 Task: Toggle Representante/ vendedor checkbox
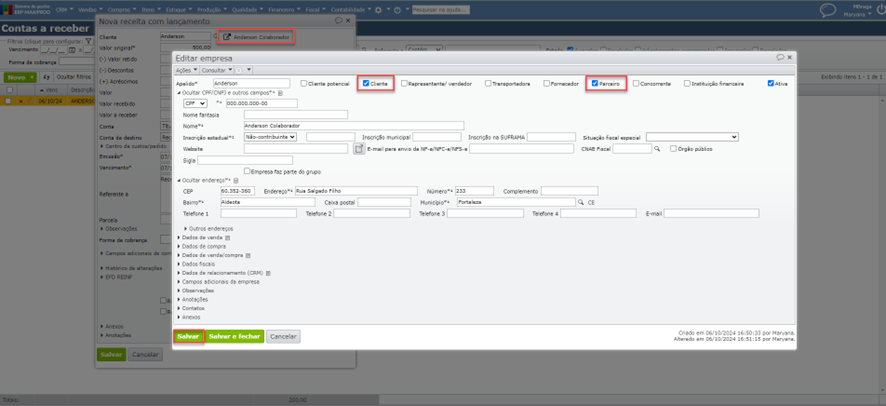click(x=404, y=83)
